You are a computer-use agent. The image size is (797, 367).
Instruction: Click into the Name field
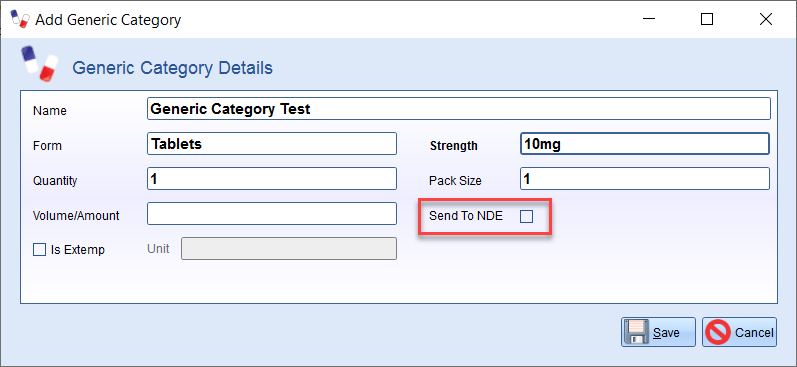coord(458,109)
